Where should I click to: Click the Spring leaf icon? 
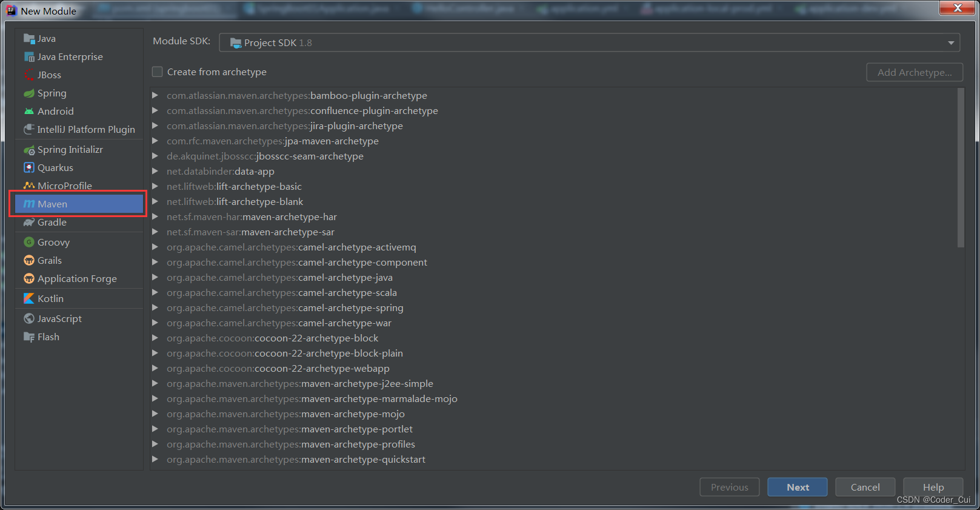[x=29, y=93]
